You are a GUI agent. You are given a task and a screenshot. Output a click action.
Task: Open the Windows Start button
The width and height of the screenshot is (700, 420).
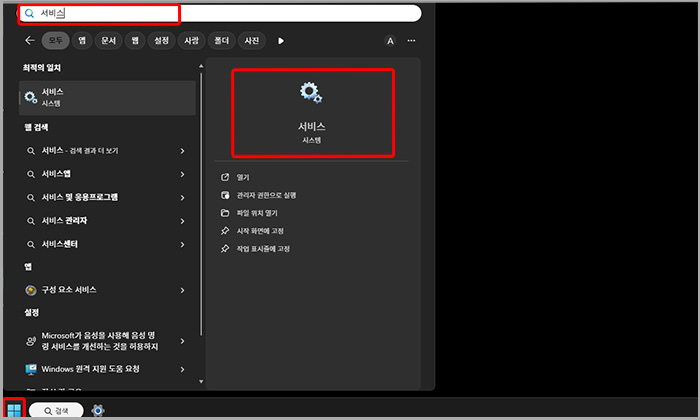pyautogui.click(x=14, y=410)
